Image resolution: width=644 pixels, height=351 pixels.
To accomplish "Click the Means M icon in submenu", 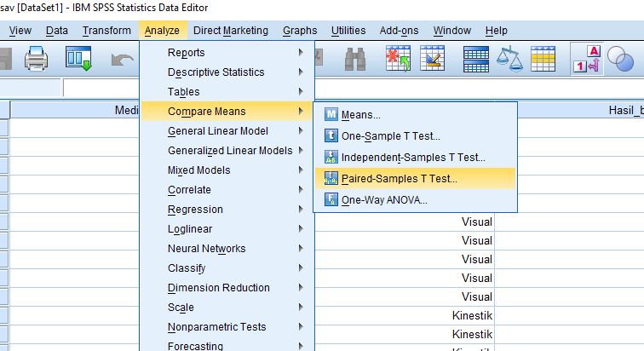I will pos(331,114).
